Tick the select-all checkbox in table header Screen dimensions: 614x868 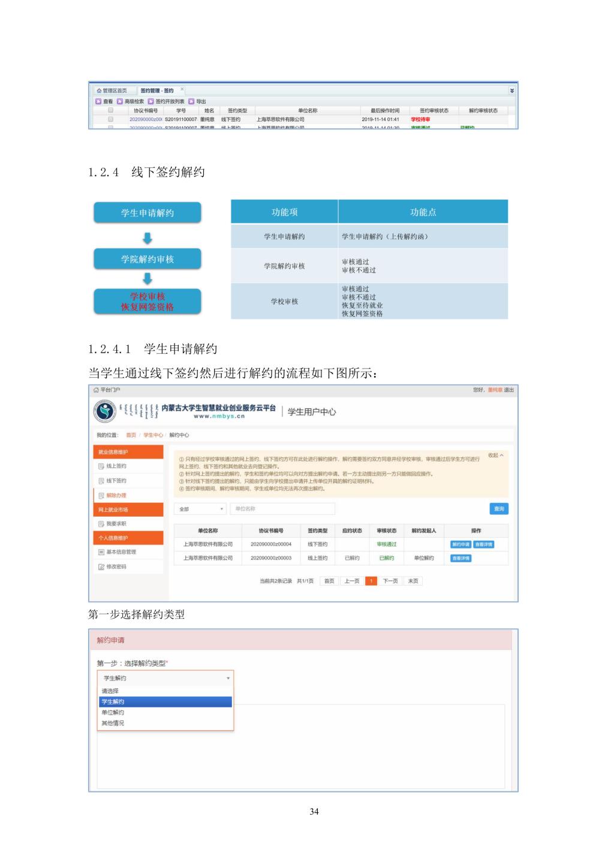110,110
